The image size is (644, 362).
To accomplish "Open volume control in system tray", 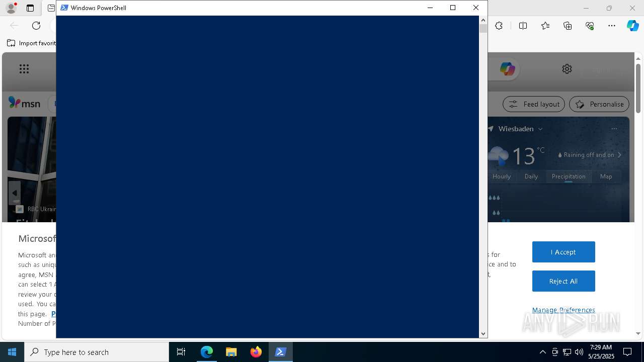I will (x=579, y=352).
